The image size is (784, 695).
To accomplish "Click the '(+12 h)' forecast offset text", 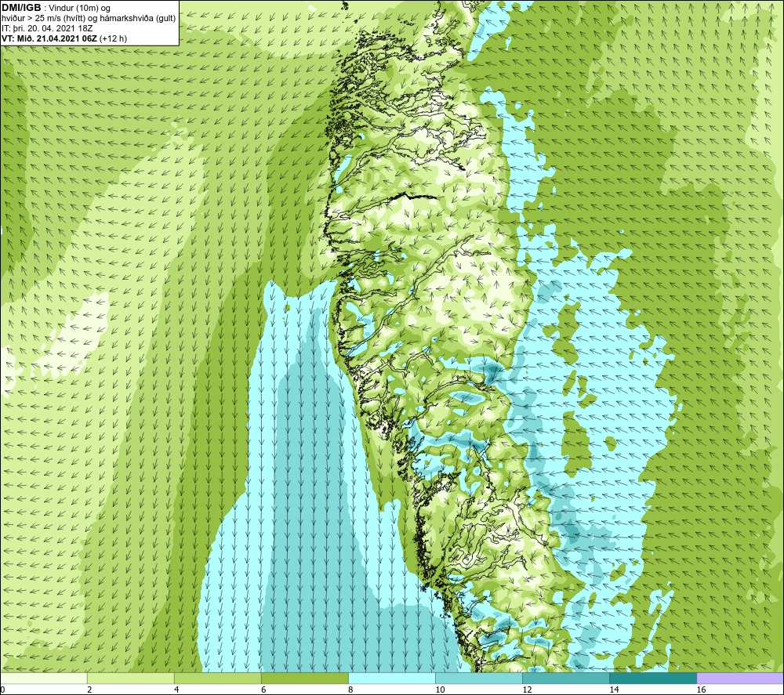I will (x=114, y=38).
